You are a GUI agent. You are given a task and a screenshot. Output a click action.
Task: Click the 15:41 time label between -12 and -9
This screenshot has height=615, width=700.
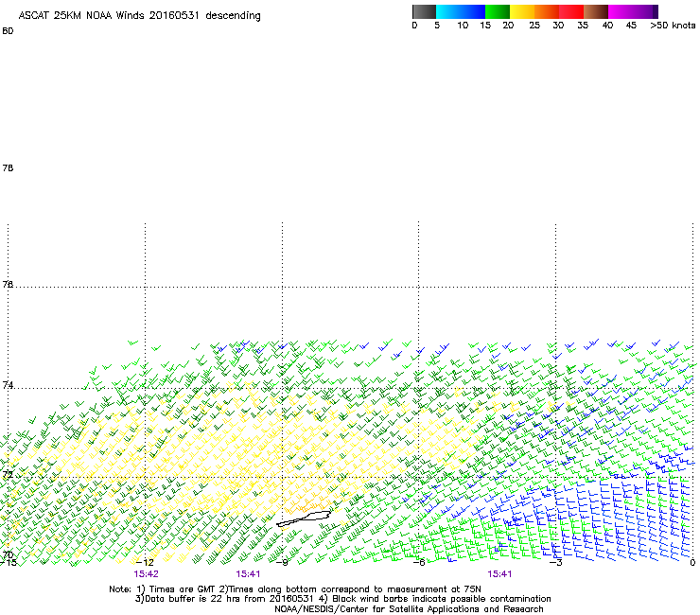[x=248, y=574]
